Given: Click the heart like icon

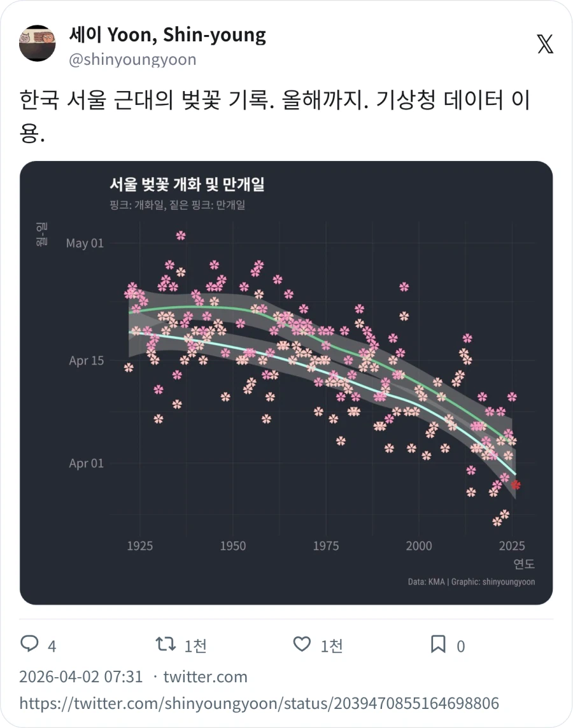Looking at the screenshot, I should pos(302,645).
